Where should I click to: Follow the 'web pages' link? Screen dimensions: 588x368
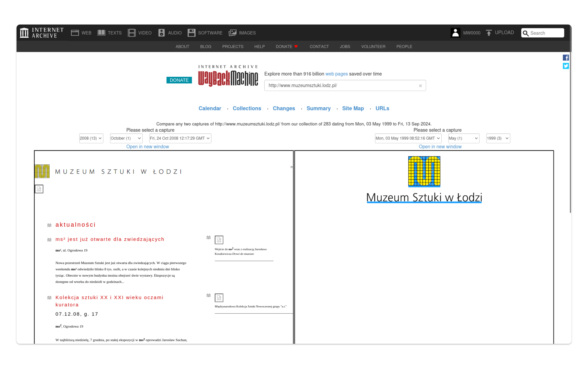point(337,74)
